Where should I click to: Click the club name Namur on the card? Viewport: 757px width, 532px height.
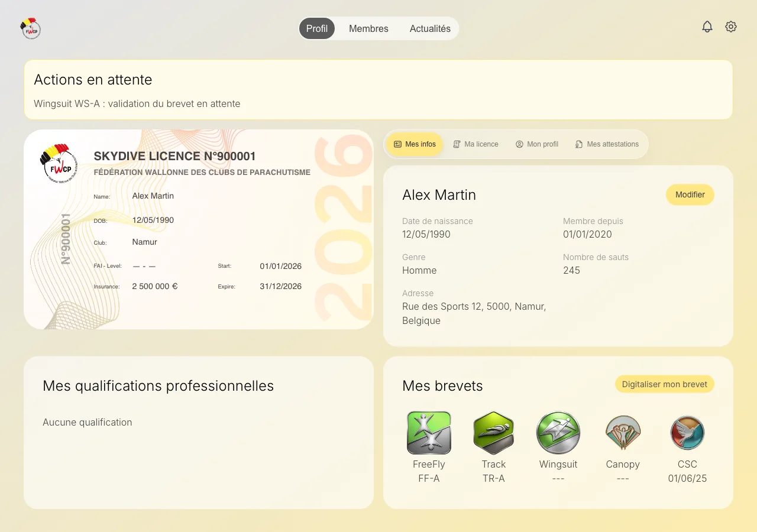point(144,242)
